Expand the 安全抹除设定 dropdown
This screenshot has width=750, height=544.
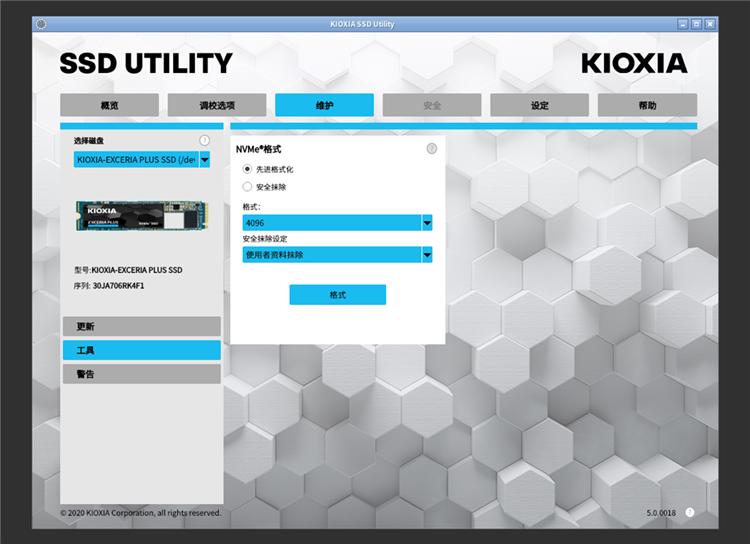427,255
